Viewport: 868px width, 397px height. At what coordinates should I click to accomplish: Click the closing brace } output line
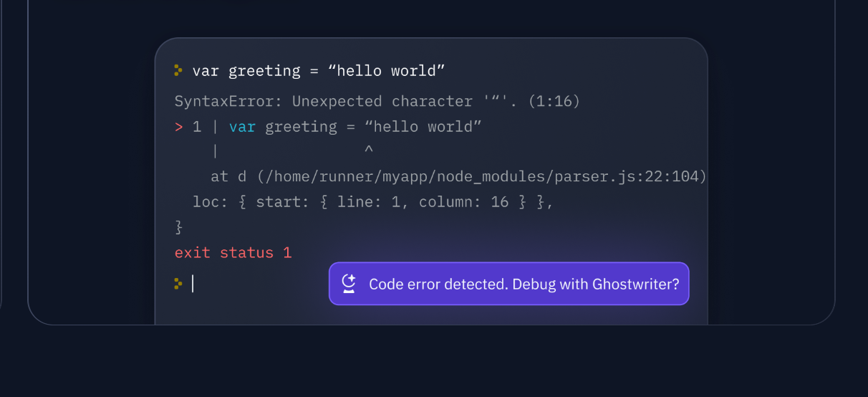click(179, 228)
